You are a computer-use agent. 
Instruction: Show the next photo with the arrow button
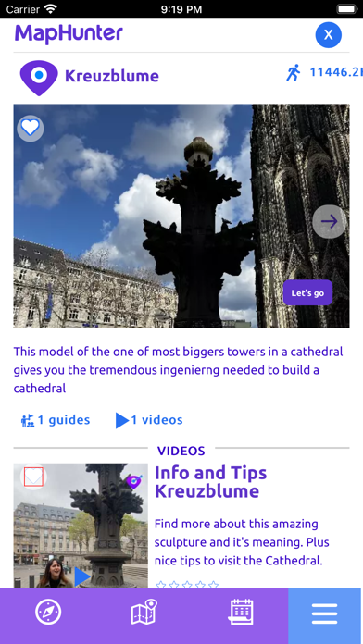pyautogui.click(x=329, y=222)
